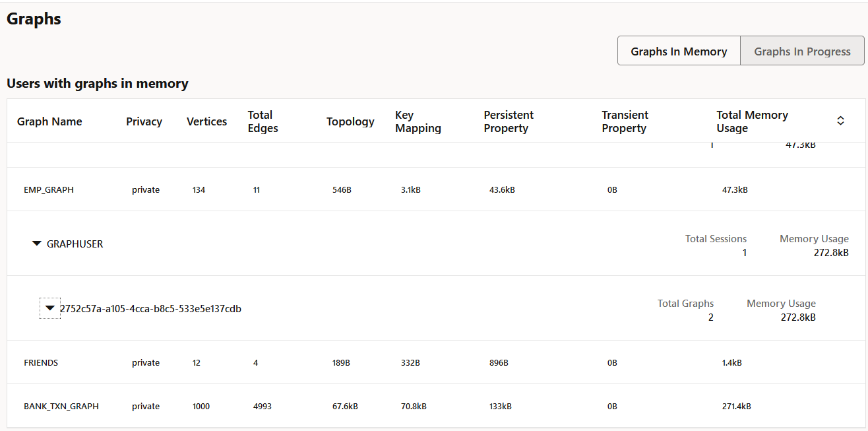Screen dimensions: 868x431
Task: Switch to Graphs In Memory view
Action: coord(679,51)
